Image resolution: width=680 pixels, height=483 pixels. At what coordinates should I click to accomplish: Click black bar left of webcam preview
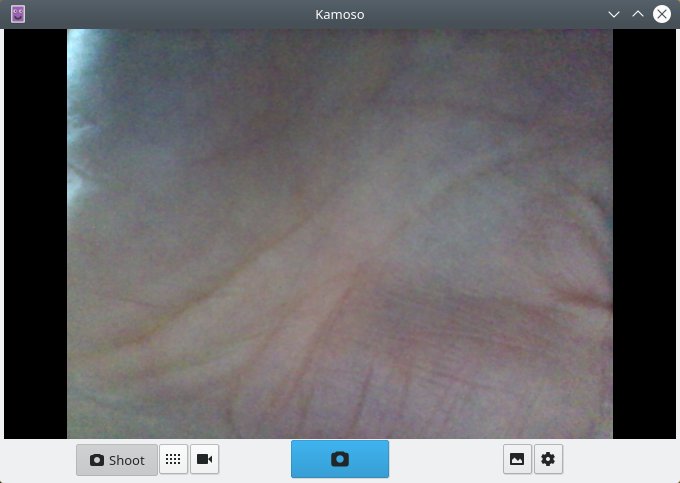(x=35, y=234)
